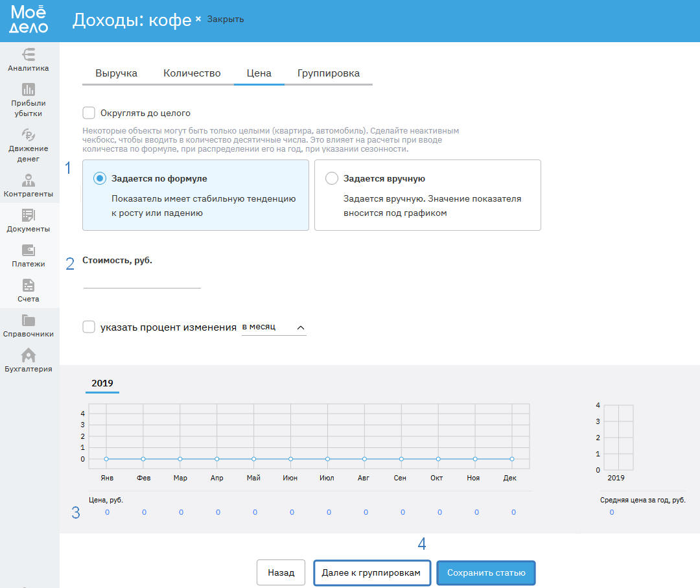Viewport: 700px width, 588px height.
Task: Switch to the Количество tab
Action: pos(192,73)
